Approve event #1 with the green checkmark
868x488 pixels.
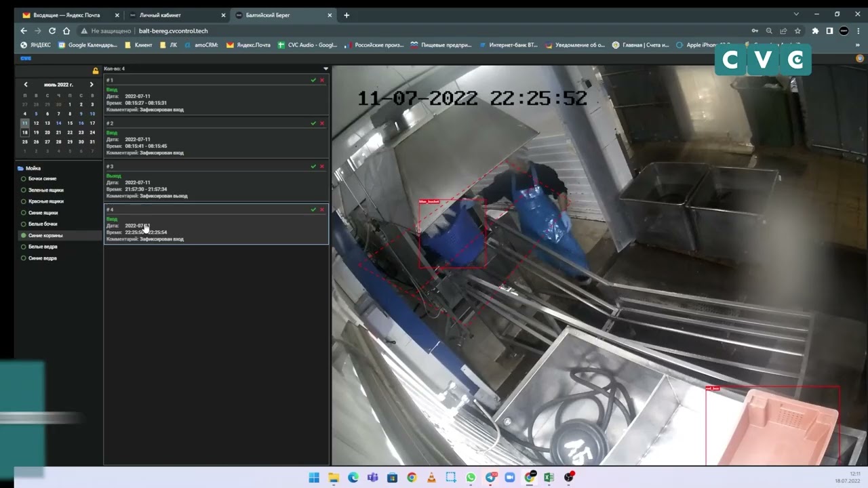[313, 80]
